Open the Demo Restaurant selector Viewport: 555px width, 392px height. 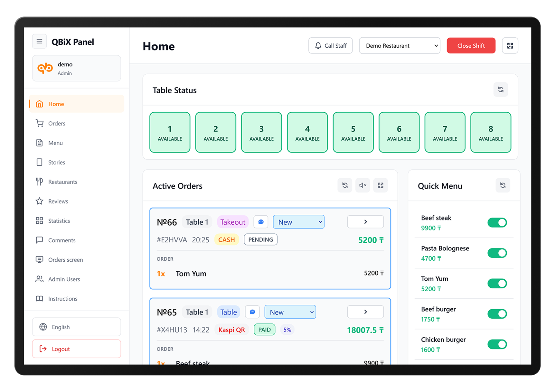click(x=400, y=45)
